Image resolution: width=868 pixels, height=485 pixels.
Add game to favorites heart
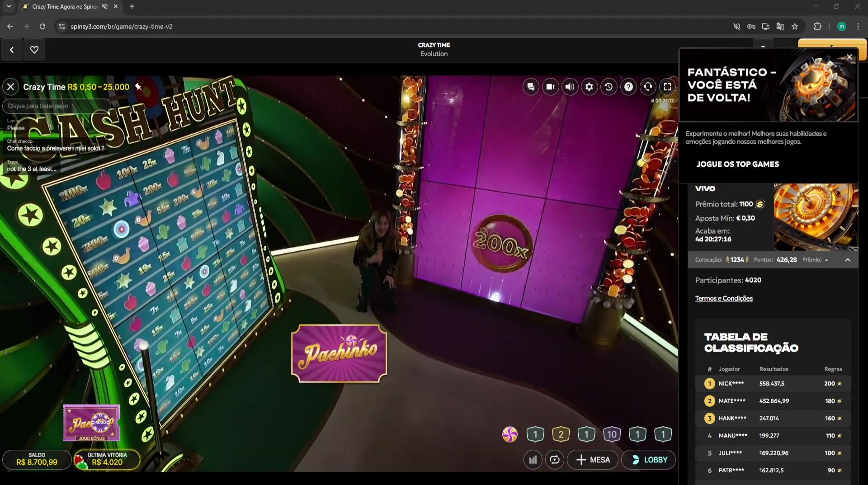34,50
